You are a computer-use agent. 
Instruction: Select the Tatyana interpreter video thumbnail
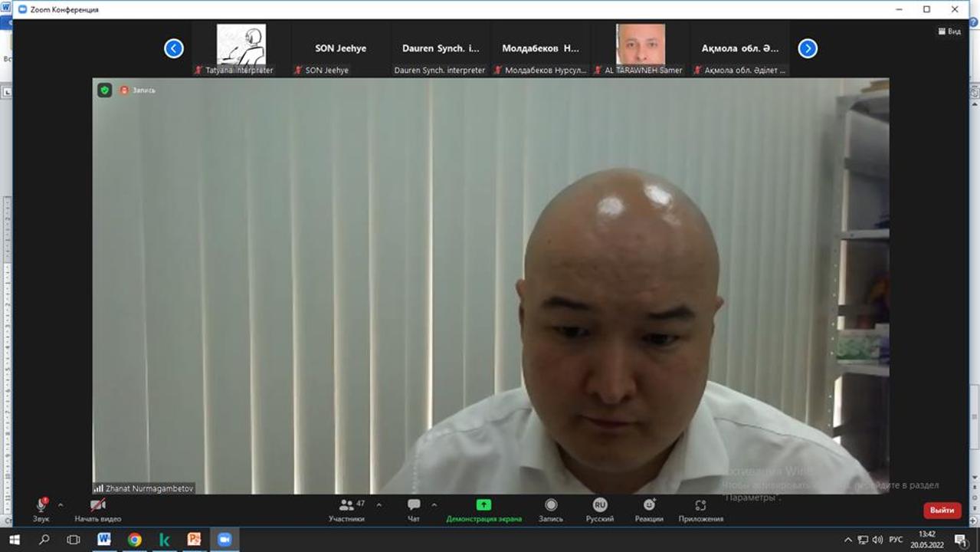pos(241,49)
